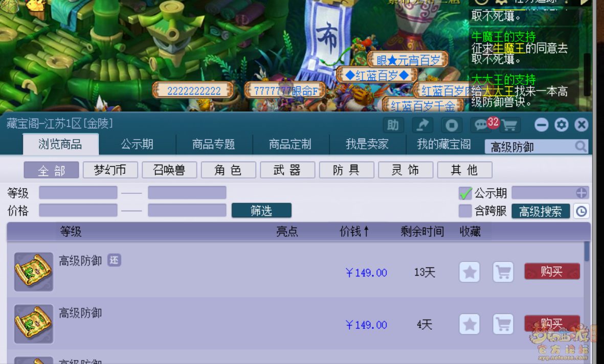The image size is (604, 364).
Task: Open 大大王的支持 quest title
Action: pyautogui.click(x=504, y=80)
